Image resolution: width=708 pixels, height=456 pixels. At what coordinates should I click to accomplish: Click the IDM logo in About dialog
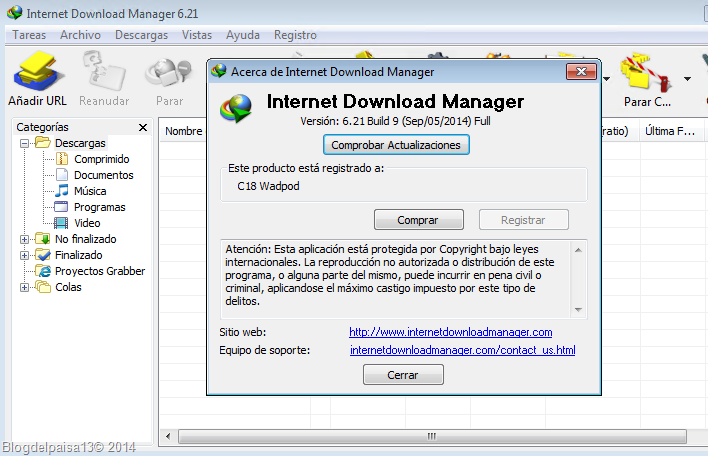coord(236,108)
